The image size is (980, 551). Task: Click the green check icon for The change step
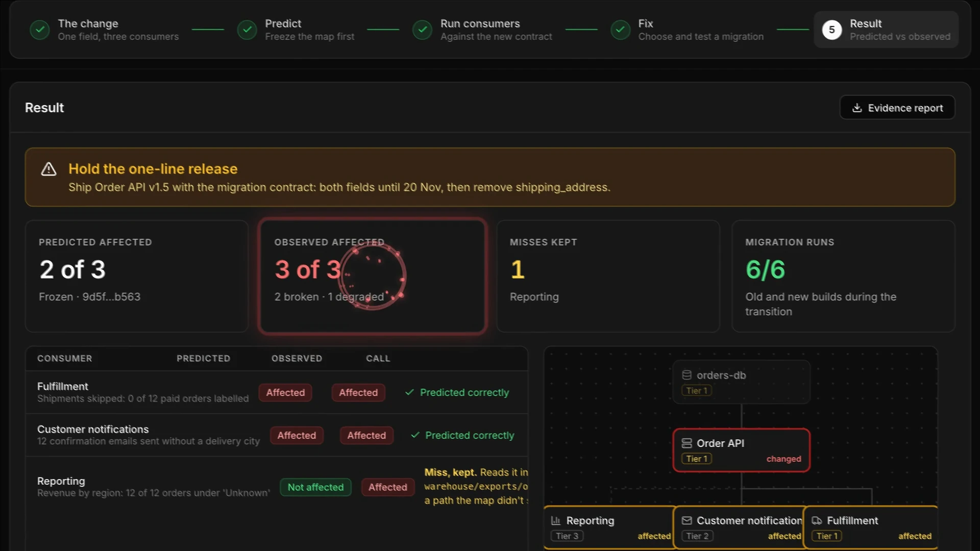[40, 30]
